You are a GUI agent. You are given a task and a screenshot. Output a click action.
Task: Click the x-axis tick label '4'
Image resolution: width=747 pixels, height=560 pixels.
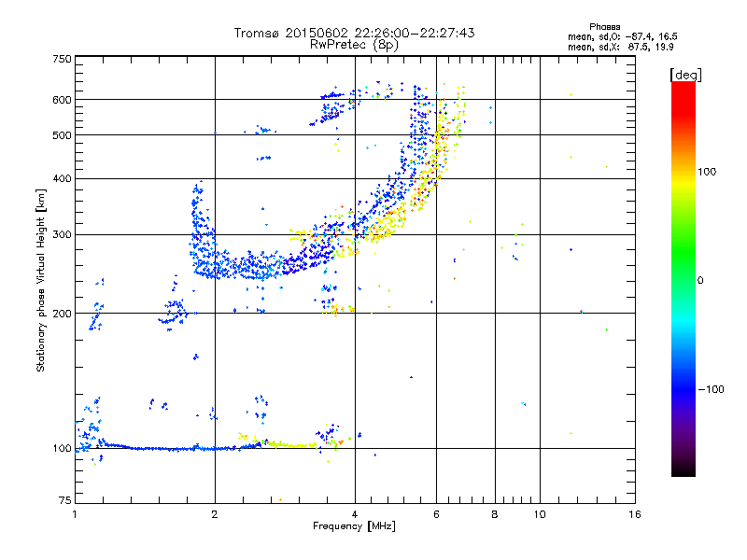pyautogui.click(x=355, y=514)
